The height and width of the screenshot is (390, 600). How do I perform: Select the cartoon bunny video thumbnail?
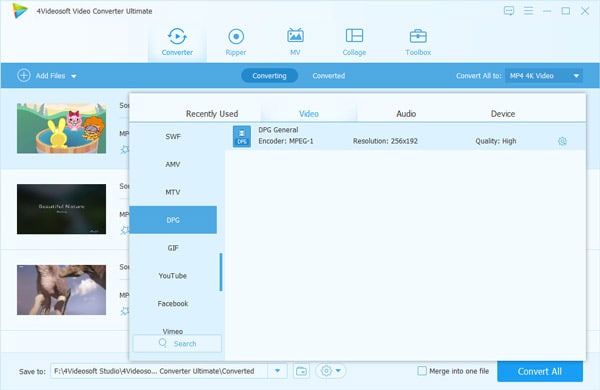pyautogui.click(x=62, y=128)
